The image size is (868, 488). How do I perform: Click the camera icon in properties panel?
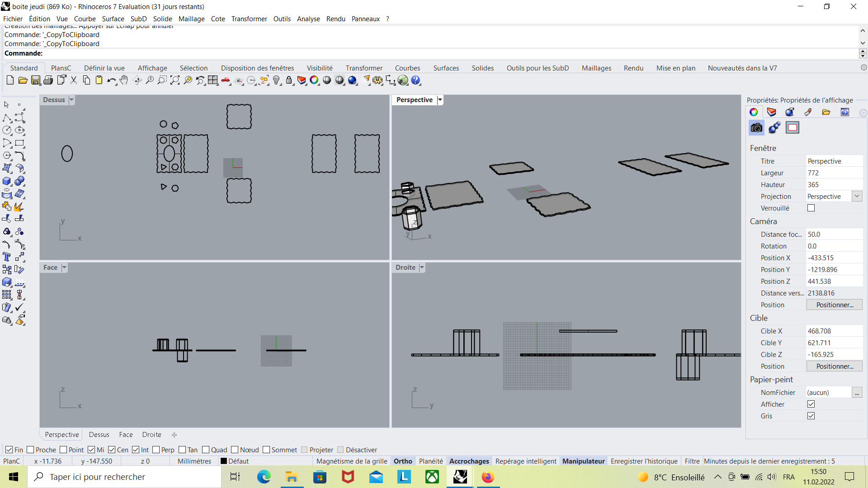pyautogui.click(x=756, y=128)
